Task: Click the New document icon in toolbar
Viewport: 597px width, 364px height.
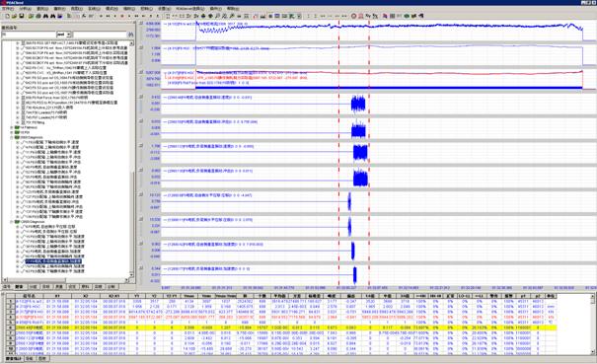Action: coord(7,16)
